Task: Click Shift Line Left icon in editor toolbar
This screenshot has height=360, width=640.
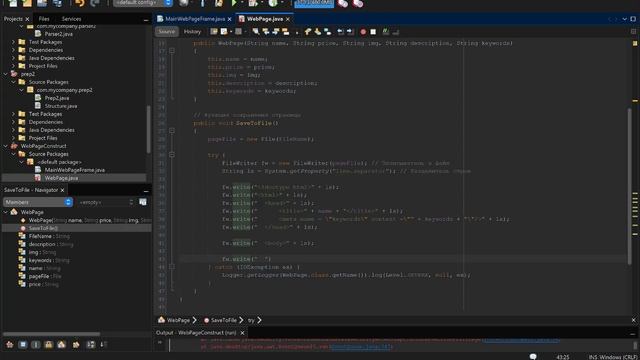Action: tap(340, 31)
